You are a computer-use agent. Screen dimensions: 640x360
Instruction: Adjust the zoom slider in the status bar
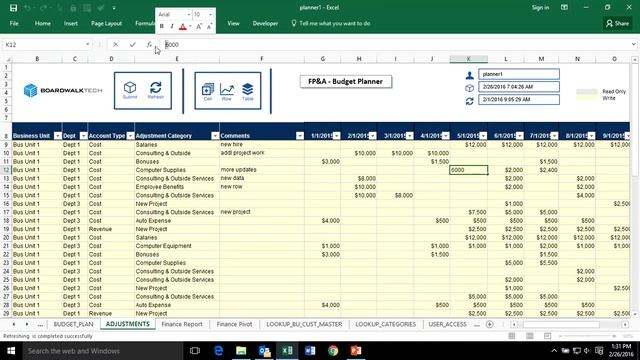588,336
